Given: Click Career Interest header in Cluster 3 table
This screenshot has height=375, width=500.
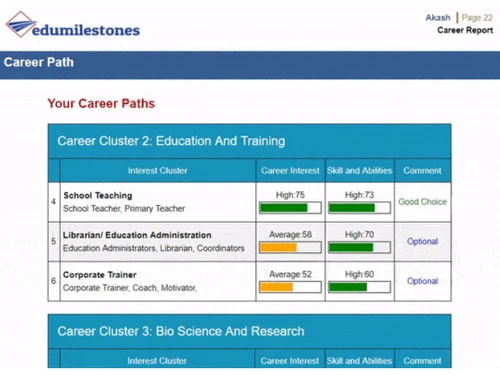Looking at the screenshot, I should [290, 361].
